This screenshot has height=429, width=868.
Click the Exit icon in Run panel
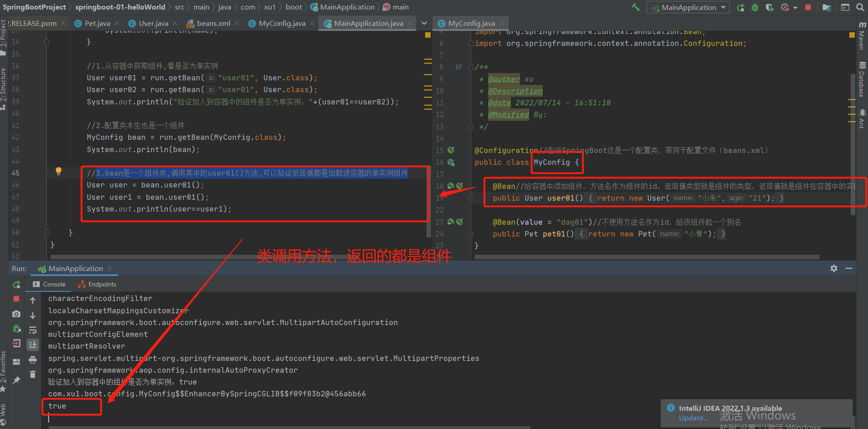(16, 343)
